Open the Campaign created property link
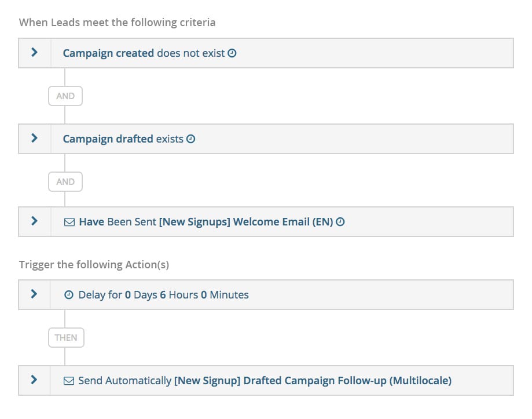The image size is (532, 419). (108, 53)
